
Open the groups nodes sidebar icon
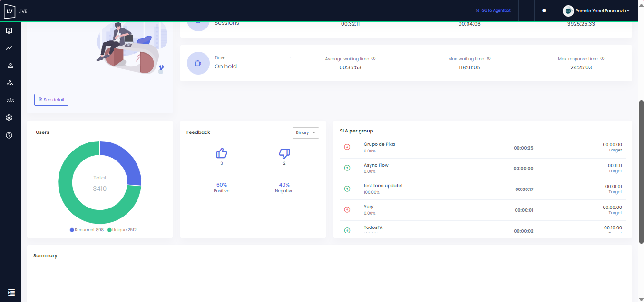pos(10,83)
